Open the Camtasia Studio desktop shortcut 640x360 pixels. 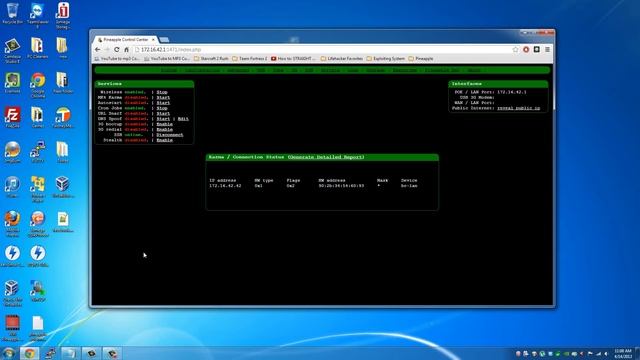12,51
